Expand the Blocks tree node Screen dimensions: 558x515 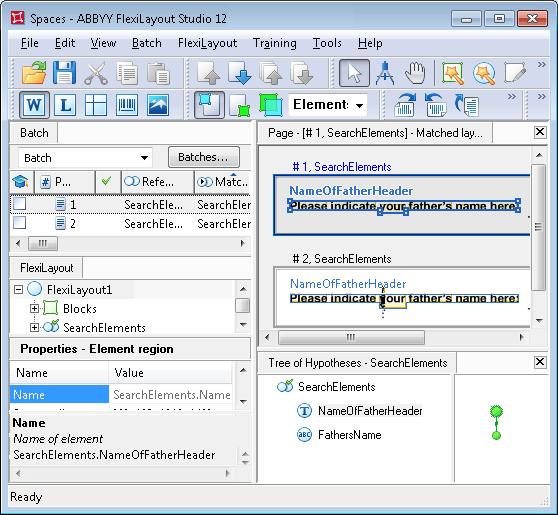pyautogui.click(x=35, y=309)
